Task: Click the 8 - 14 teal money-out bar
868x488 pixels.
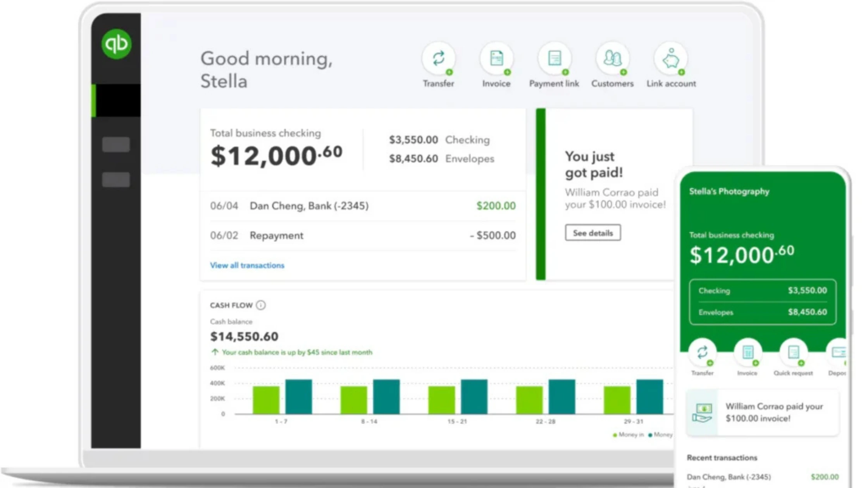Action: [386, 397]
